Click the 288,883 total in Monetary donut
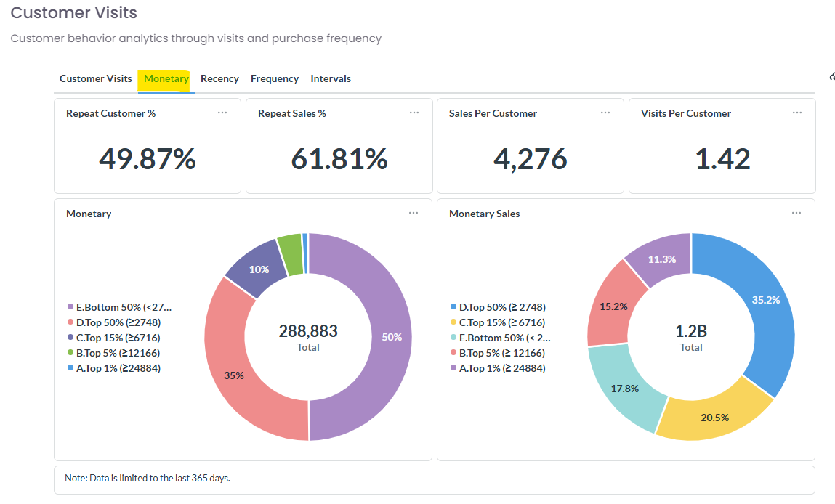The width and height of the screenshot is (835, 504). [x=308, y=331]
